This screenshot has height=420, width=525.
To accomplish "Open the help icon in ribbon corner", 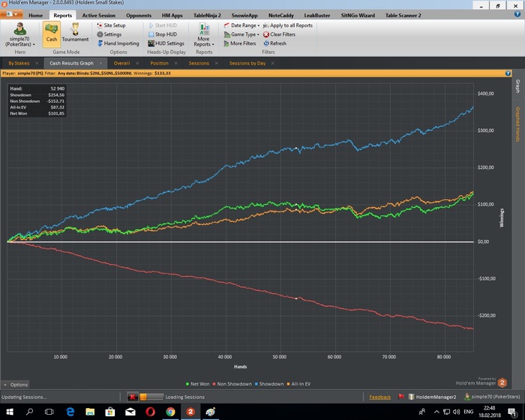I will tap(517, 14).
